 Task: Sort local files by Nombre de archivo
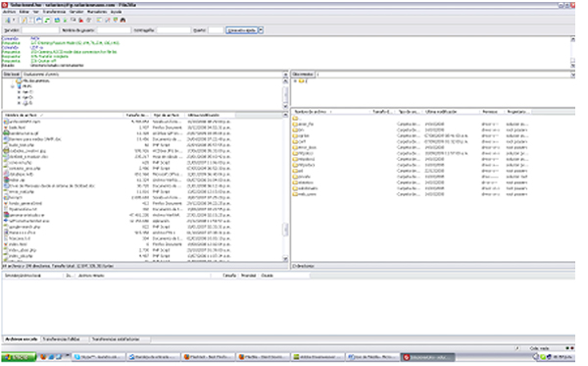pos(63,115)
